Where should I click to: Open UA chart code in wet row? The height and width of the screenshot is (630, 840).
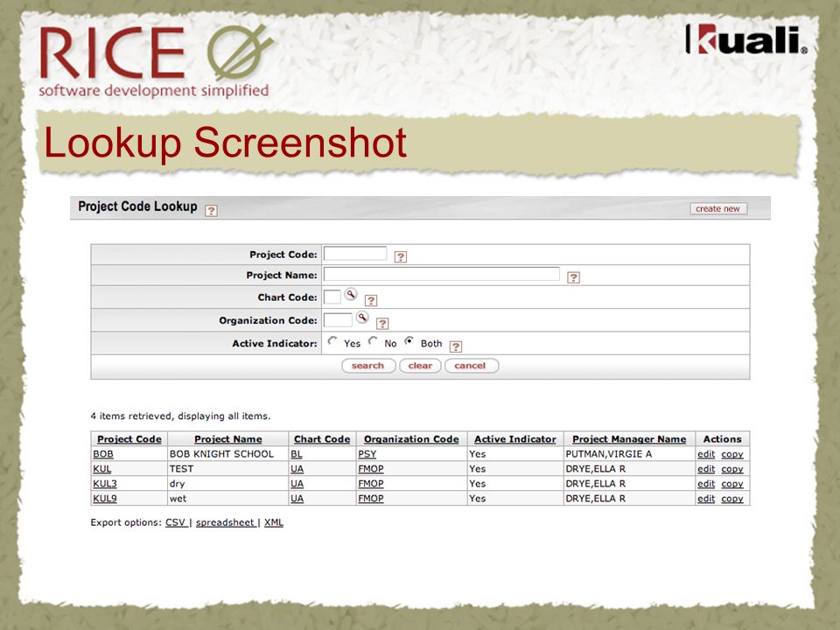click(x=297, y=499)
